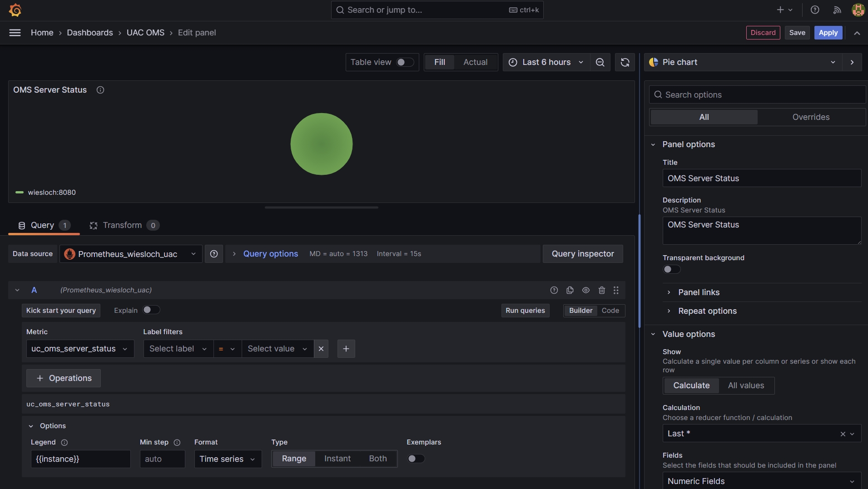Select the Overrides tab
The width and height of the screenshot is (868, 489).
pyautogui.click(x=811, y=117)
